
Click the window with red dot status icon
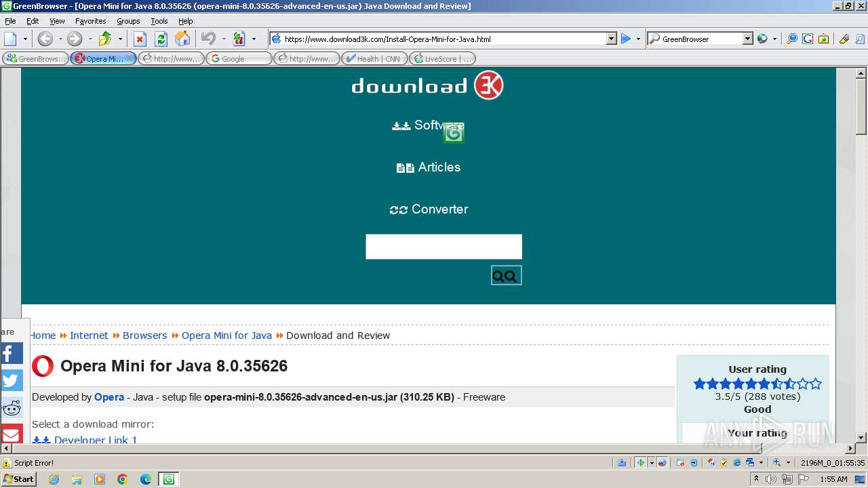[680, 463]
